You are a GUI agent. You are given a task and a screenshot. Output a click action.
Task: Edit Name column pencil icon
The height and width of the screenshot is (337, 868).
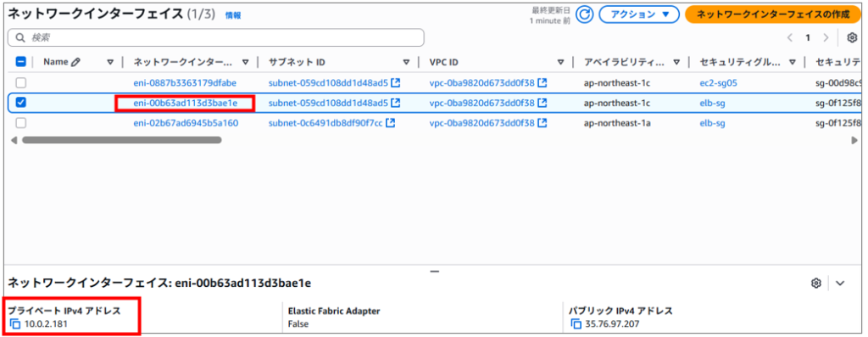(75, 62)
